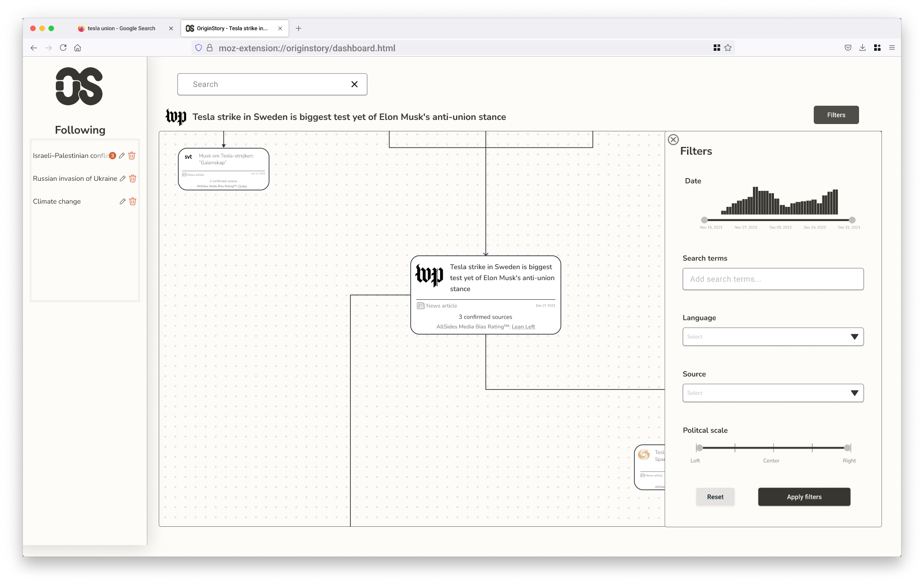Delete the Climate change followed topic

(x=133, y=201)
